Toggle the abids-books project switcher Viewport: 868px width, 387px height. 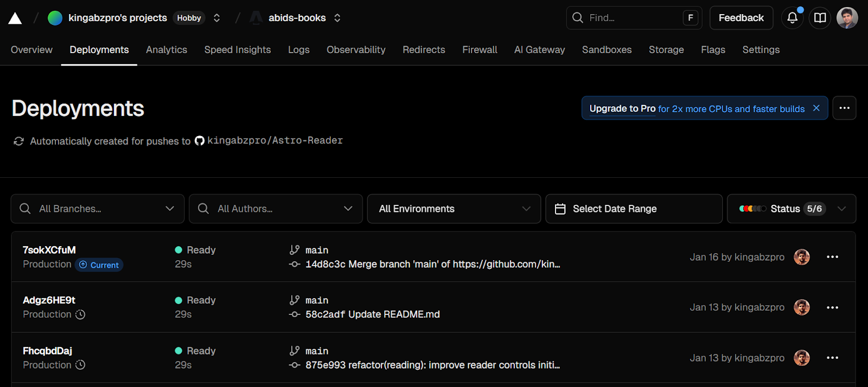pos(337,18)
